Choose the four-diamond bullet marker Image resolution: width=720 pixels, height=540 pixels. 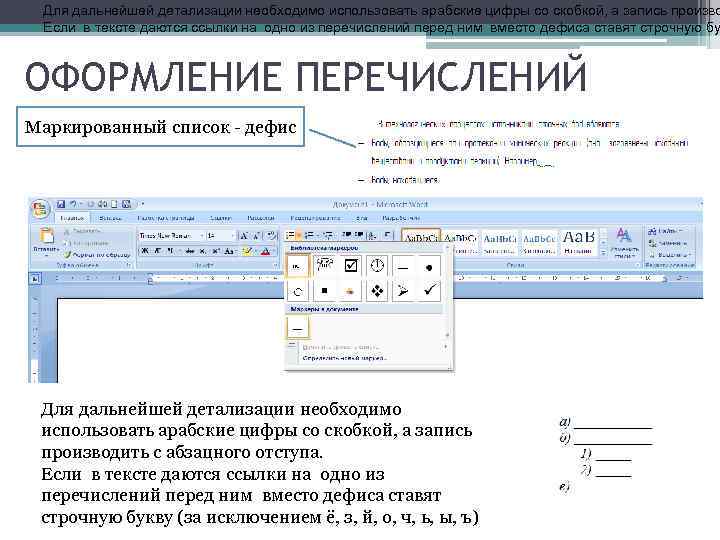377,291
